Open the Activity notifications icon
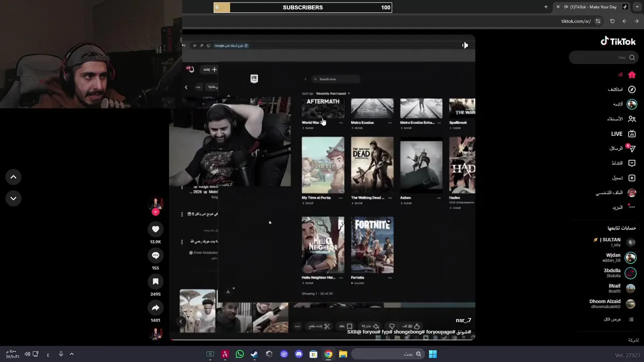This screenshot has width=644, height=362. tap(632, 163)
